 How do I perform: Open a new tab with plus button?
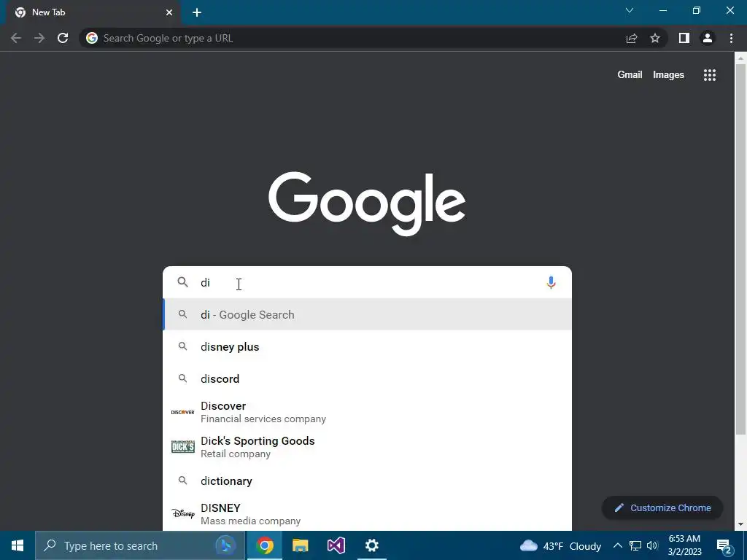point(197,13)
